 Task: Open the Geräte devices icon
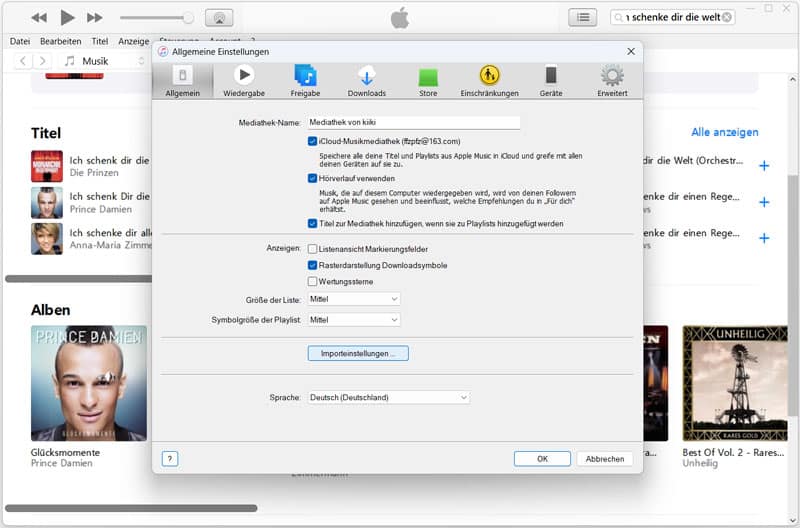pyautogui.click(x=550, y=75)
